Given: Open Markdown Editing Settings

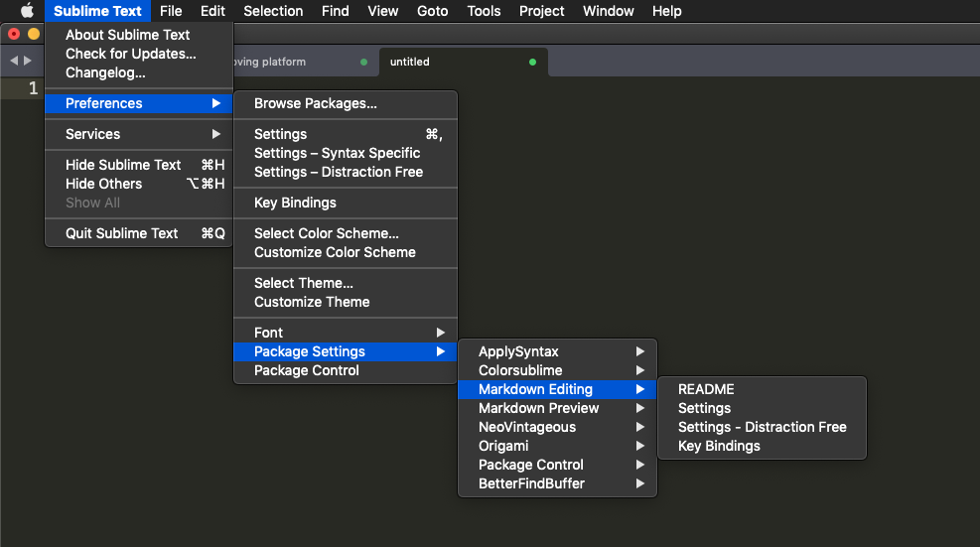Looking at the screenshot, I should pos(762,408).
